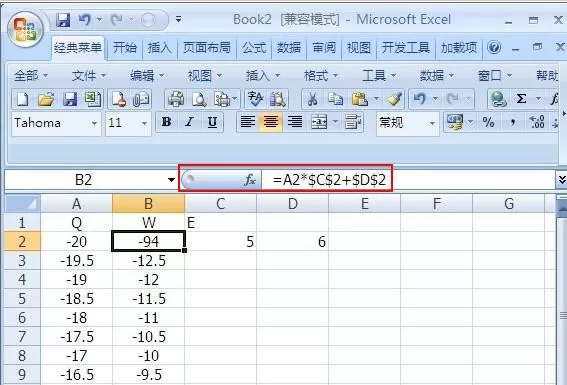Open the 全部 classic menu
567x385 pixels.
point(31,76)
